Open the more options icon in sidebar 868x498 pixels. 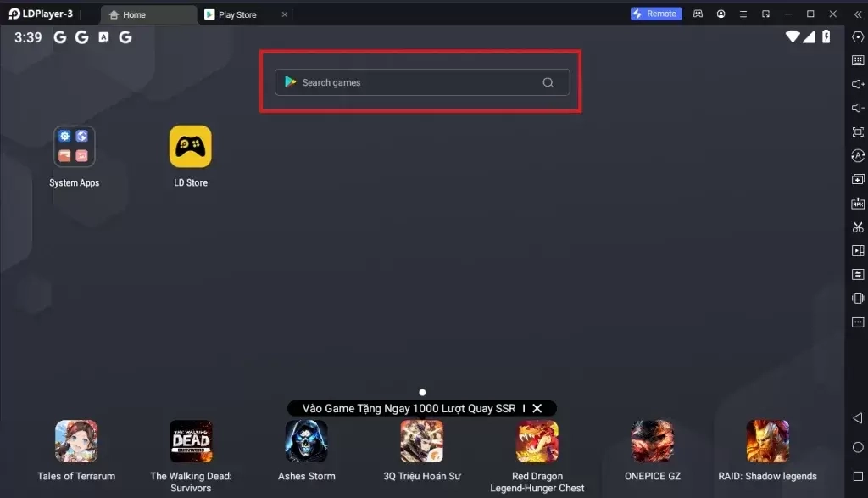(858, 322)
